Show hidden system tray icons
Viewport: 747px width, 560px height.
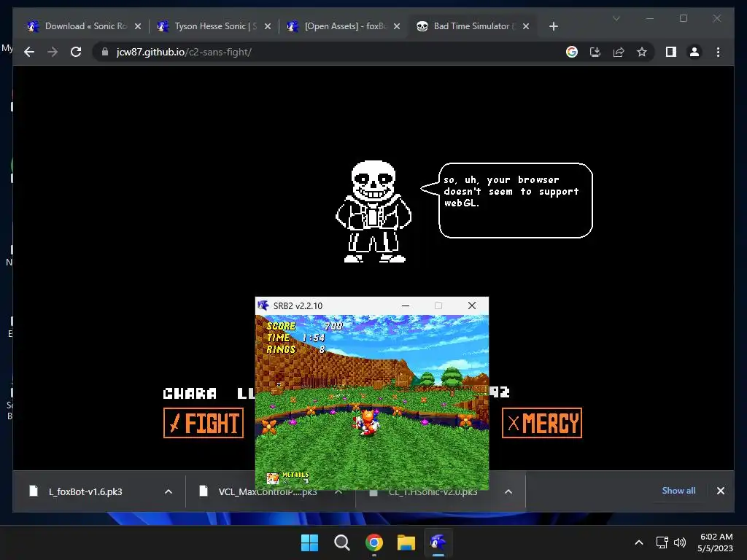pos(639,542)
